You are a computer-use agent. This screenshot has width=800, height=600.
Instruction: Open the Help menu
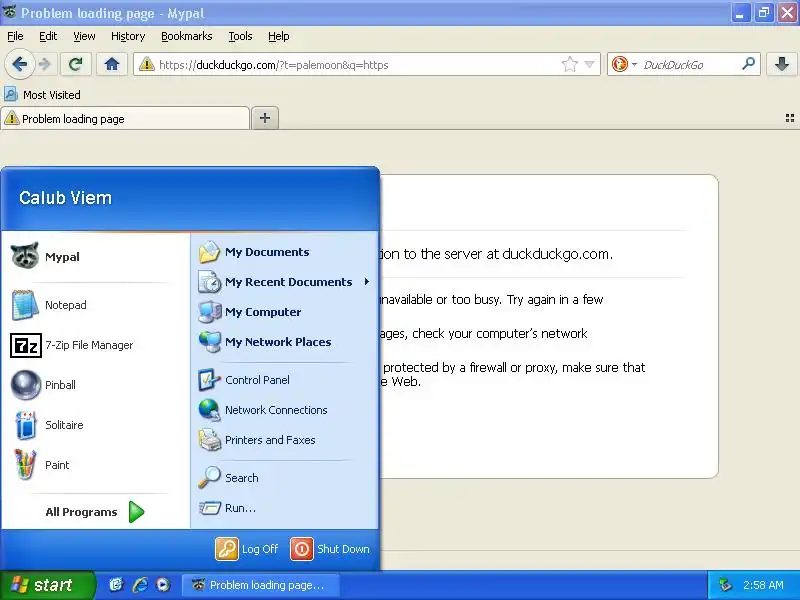tap(279, 36)
